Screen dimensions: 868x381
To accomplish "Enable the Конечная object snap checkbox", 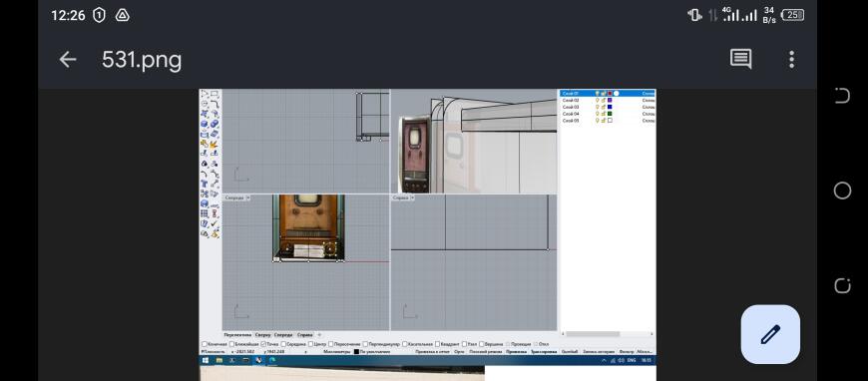I will pyautogui.click(x=205, y=344).
